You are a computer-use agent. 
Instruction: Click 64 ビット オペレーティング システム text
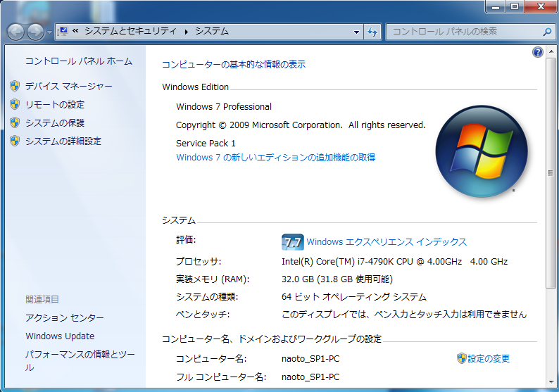(x=354, y=296)
